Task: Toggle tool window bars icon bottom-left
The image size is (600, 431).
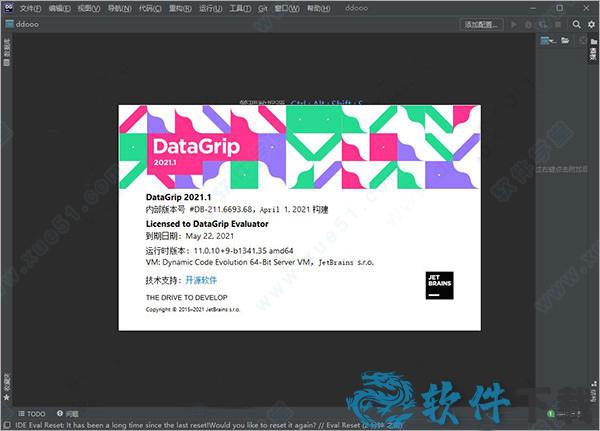Action: [x=7, y=425]
